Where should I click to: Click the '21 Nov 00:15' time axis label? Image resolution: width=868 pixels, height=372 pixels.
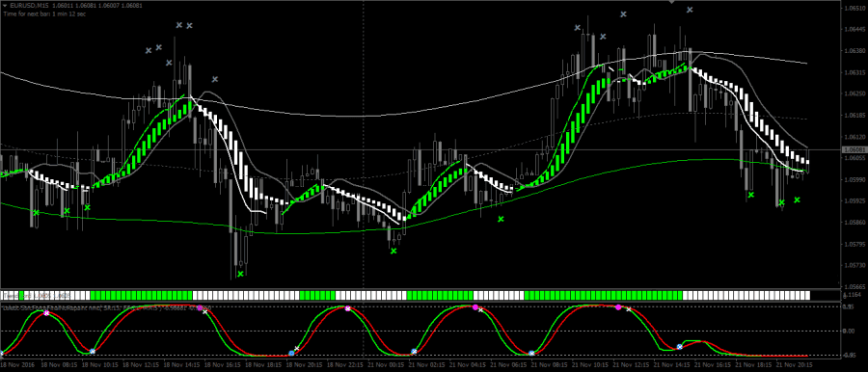click(387, 366)
